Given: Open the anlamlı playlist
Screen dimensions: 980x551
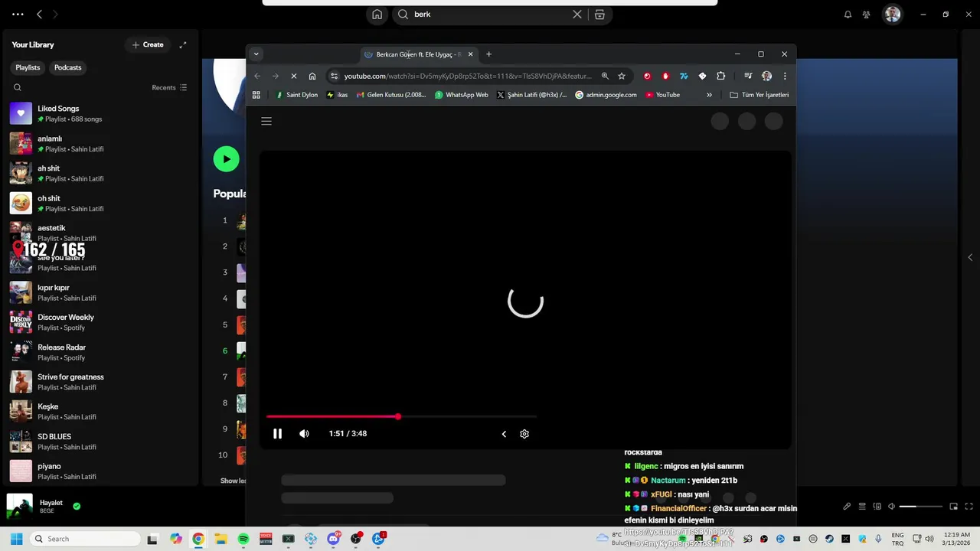Looking at the screenshot, I should [x=100, y=143].
